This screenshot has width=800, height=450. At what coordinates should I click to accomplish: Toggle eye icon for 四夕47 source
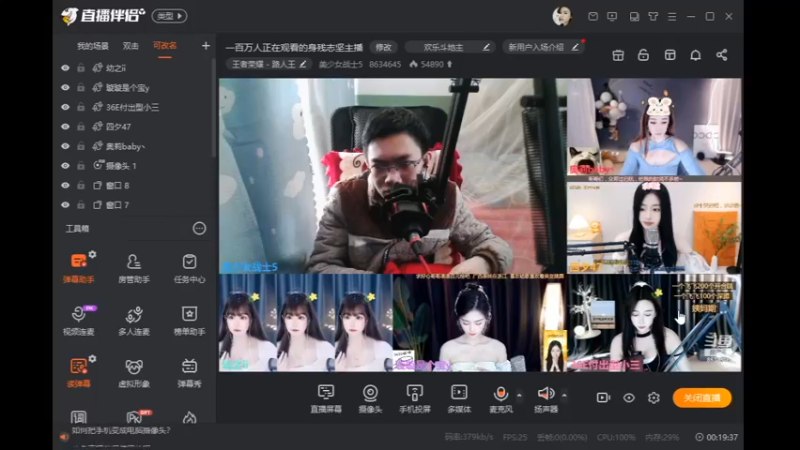pyautogui.click(x=65, y=127)
